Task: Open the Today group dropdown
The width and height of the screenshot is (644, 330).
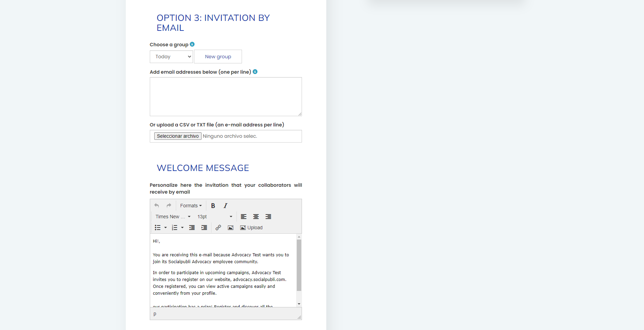Action: 171,57
